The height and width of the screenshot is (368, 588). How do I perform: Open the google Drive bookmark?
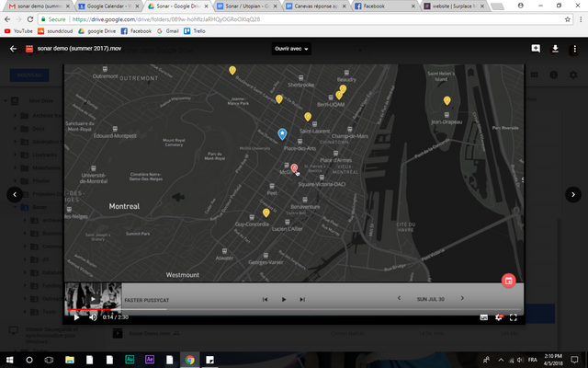(x=97, y=31)
